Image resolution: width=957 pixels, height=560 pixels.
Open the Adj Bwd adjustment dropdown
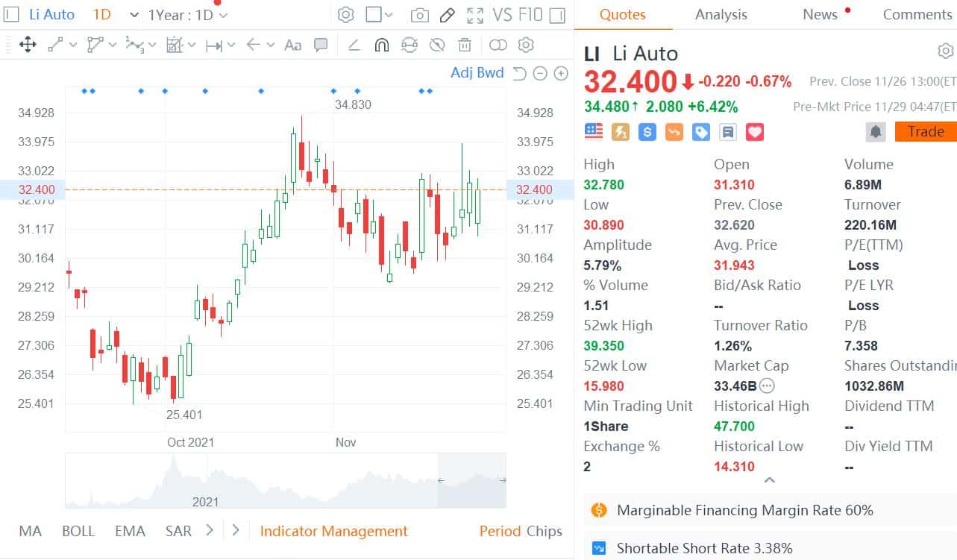click(x=477, y=73)
